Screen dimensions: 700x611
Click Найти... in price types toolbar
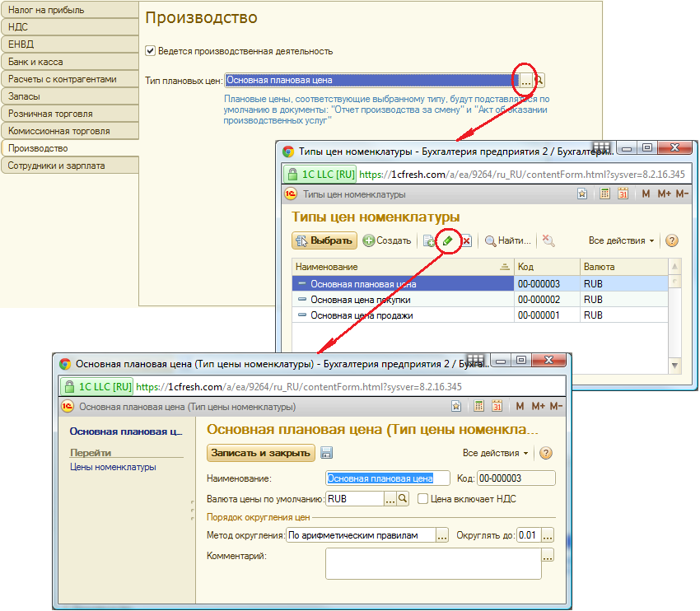coord(508,240)
